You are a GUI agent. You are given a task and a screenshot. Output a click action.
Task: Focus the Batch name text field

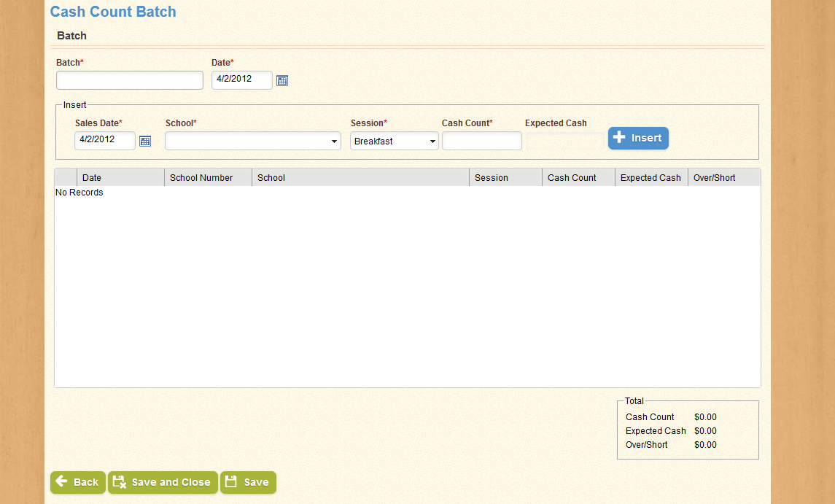tap(130, 80)
